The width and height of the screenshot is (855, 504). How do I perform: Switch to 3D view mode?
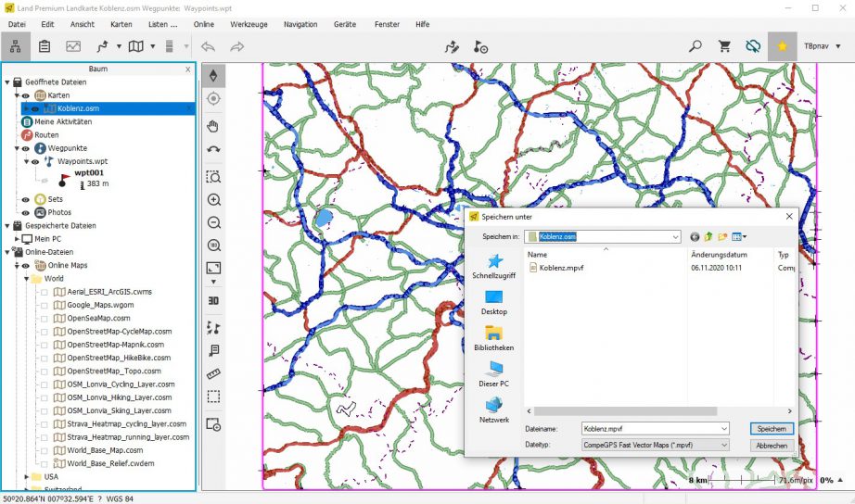point(213,300)
